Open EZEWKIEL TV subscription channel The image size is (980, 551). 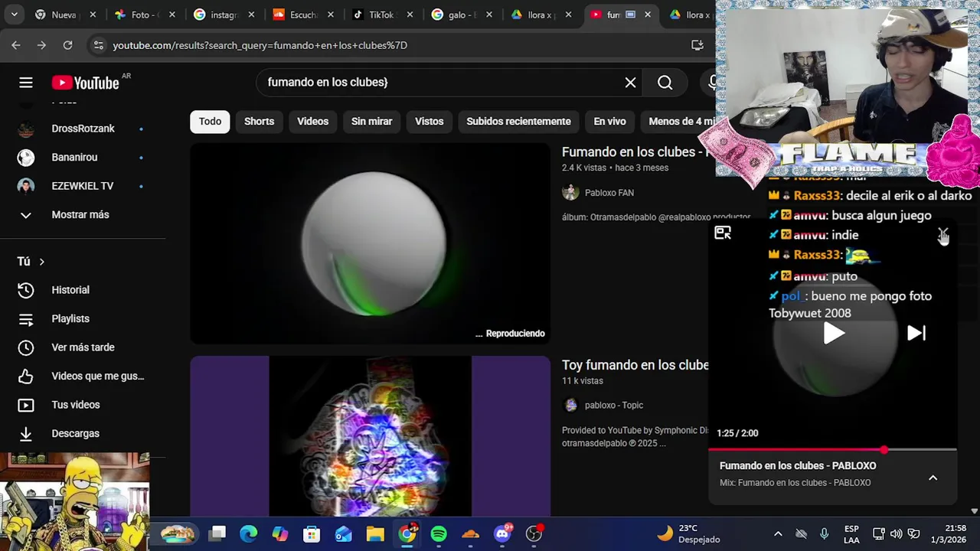tap(83, 186)
